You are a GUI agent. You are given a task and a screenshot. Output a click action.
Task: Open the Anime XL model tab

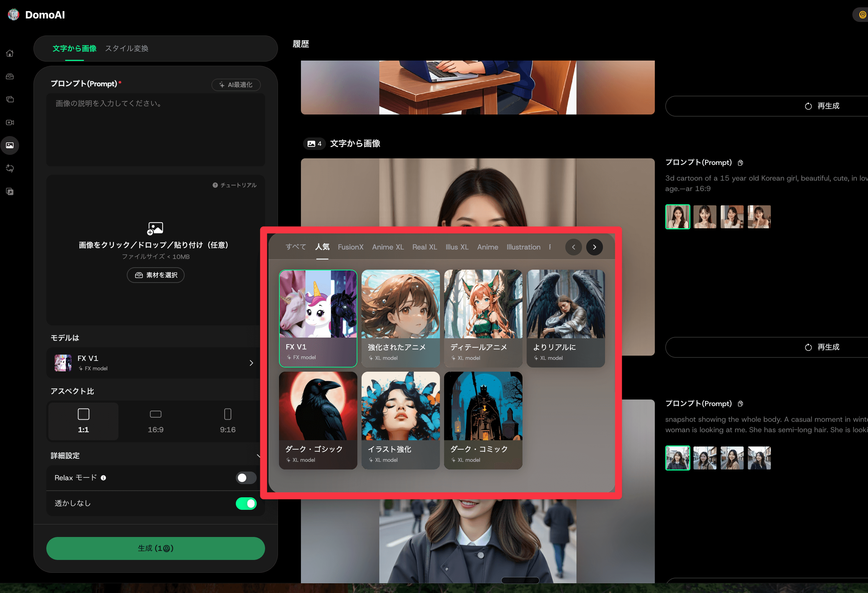tap(388, 247)
